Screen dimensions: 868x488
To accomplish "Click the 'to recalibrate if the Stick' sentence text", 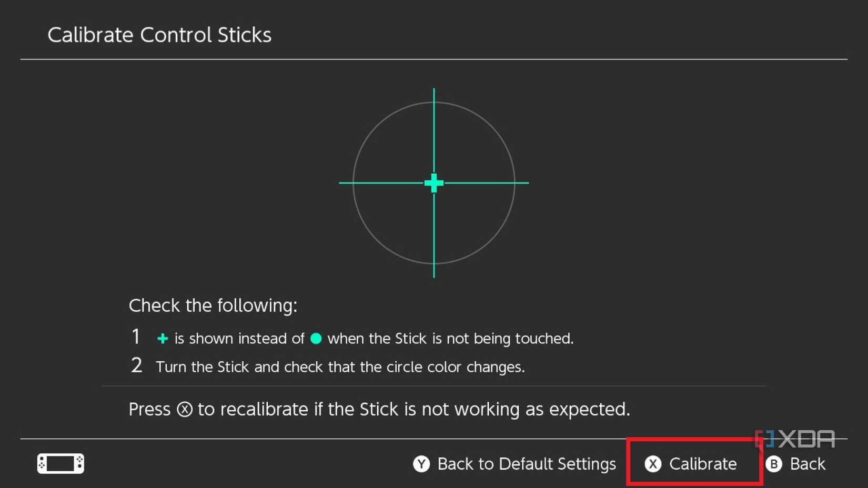I will click(x=413, y=409).
